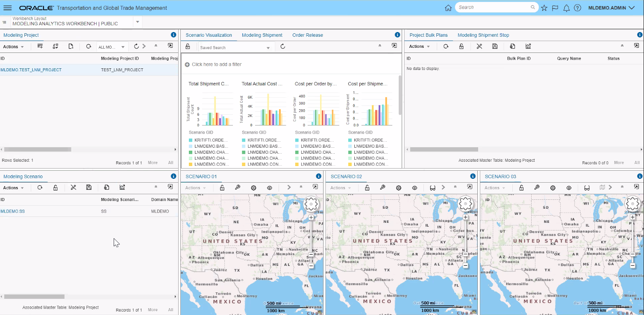Click the glasses icon in SCENARIO 03 toolbar

(587, 188)
